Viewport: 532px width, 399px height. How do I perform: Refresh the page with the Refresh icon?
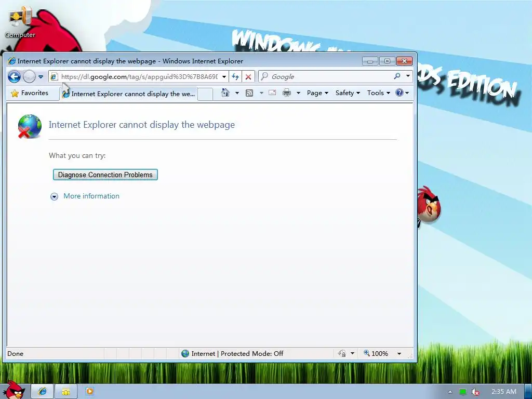pos(235,77)
